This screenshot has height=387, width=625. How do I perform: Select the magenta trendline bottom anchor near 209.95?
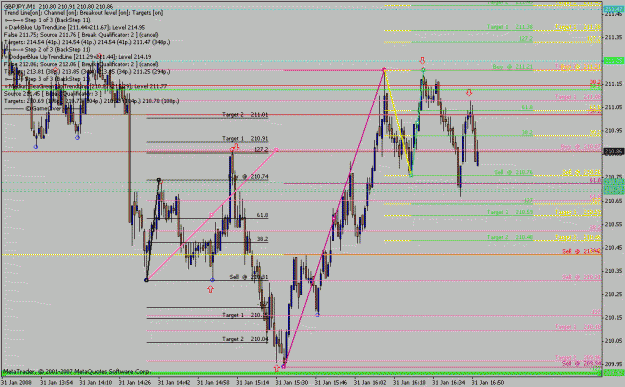click(x=283, y=366)
